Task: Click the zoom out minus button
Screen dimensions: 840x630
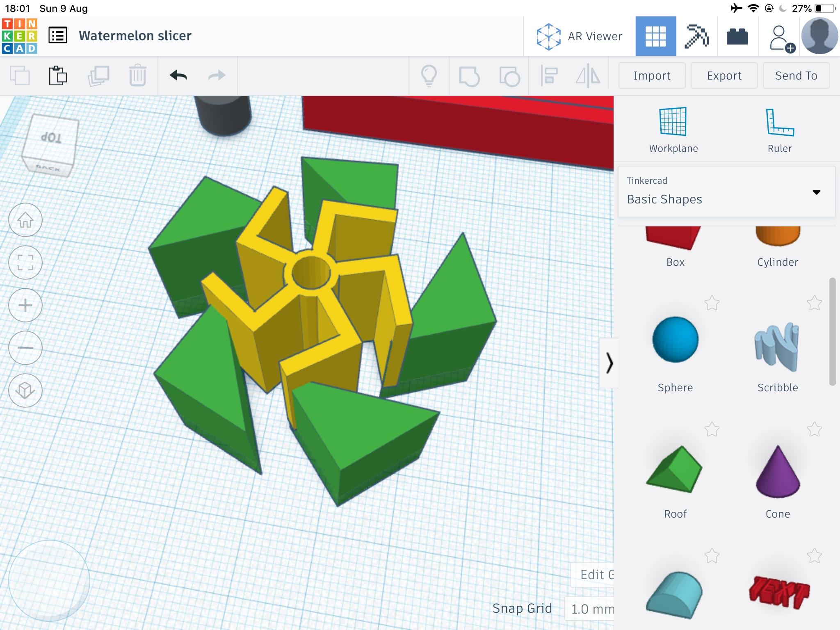Action: click(x=25, y=348)
